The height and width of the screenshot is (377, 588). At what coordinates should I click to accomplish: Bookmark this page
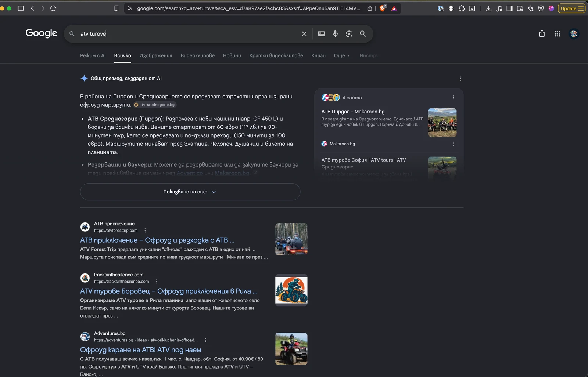pos(116,8)
